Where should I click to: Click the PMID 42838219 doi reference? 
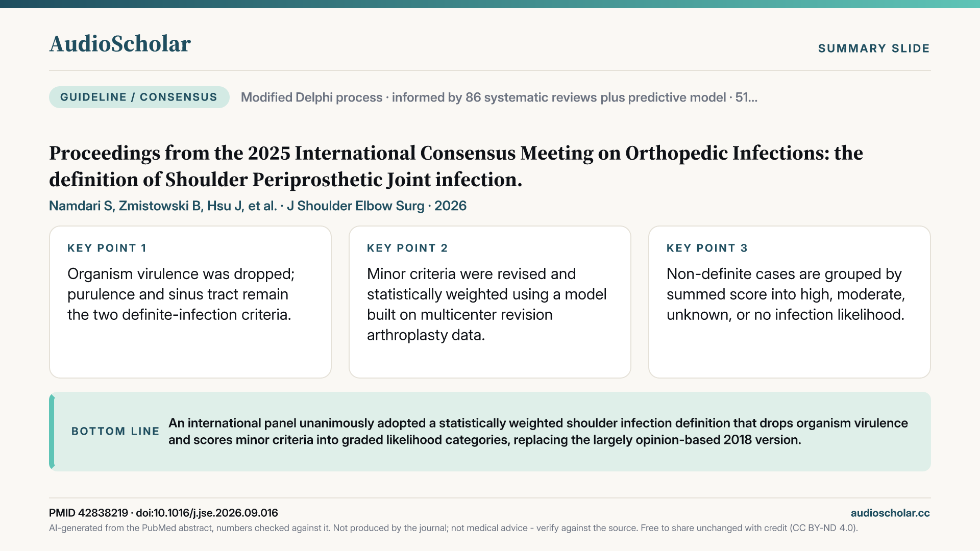pyautogui.click(x=163, y=513)
